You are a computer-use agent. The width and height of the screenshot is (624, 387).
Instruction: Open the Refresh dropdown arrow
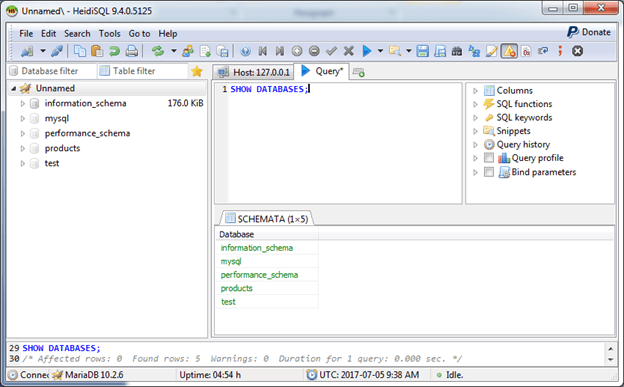point(174,51)
